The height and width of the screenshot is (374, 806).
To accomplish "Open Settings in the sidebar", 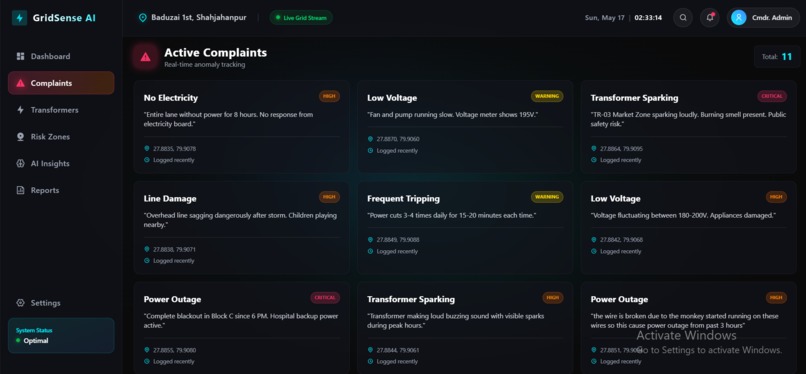I will (61, 303).
